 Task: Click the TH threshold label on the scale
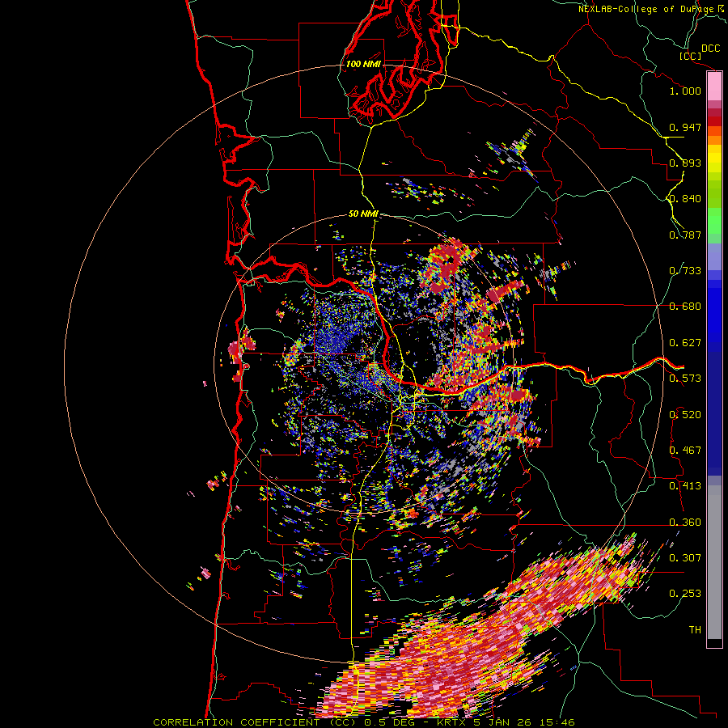(x=695, y=630)
